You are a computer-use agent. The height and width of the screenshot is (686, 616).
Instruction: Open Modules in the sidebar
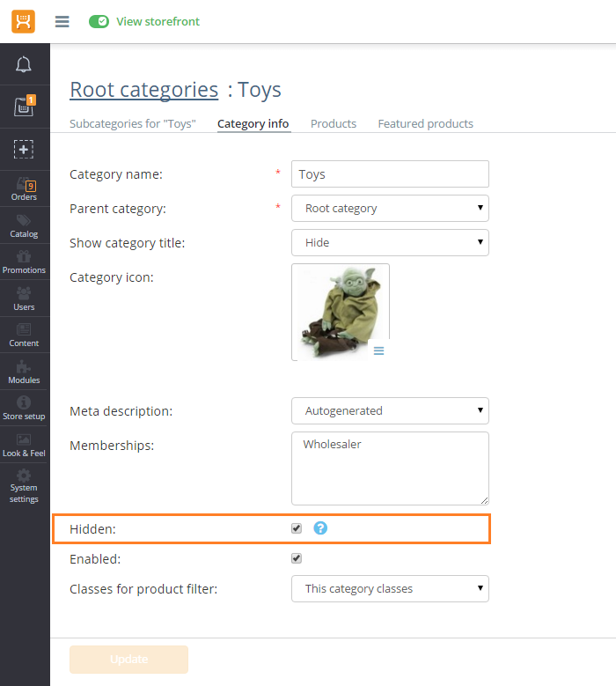click(24, 372)
